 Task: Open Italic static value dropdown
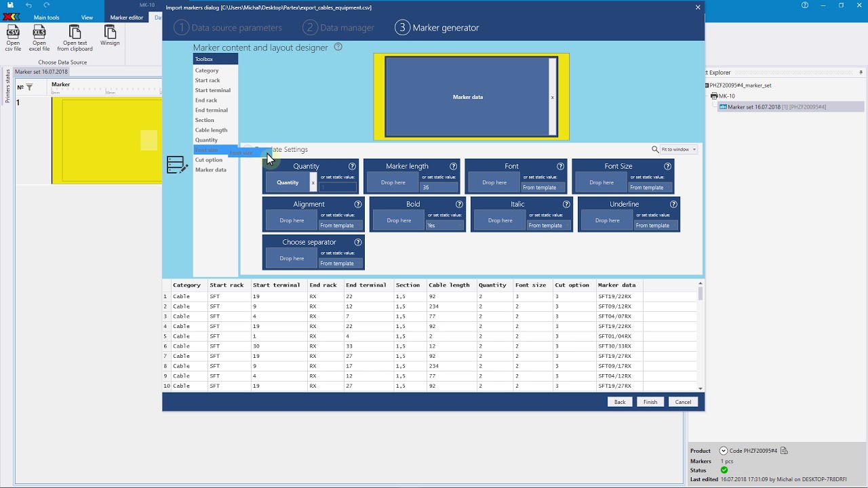tap(549, 225)
